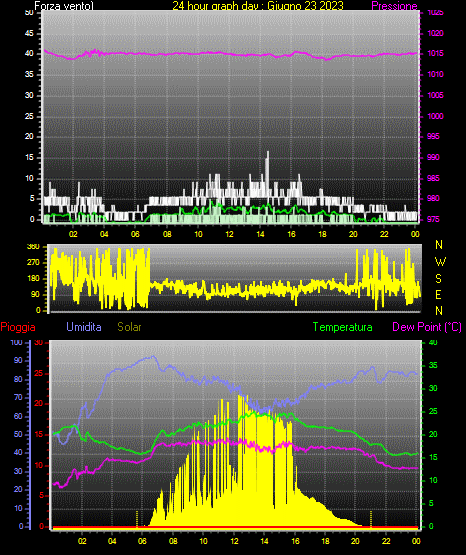Select pressure axis value 985
This screenshot has width=466, height=555.
tap(433, 178)
